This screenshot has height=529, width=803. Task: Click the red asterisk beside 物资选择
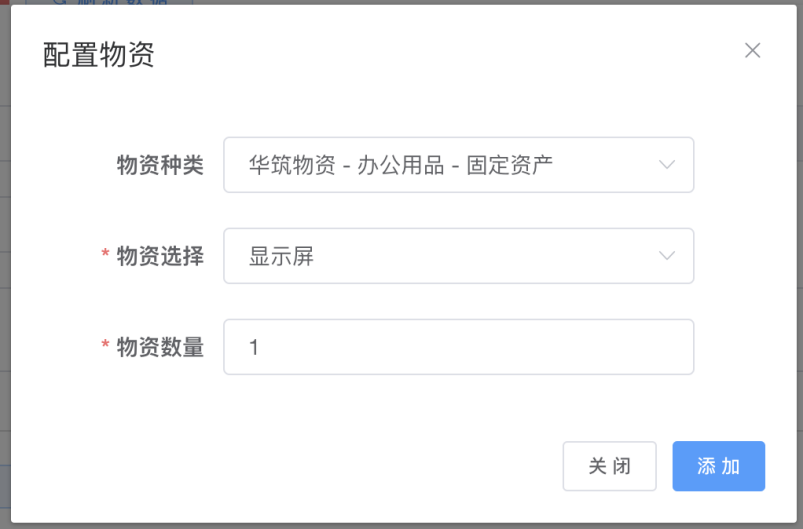[105, 257]
